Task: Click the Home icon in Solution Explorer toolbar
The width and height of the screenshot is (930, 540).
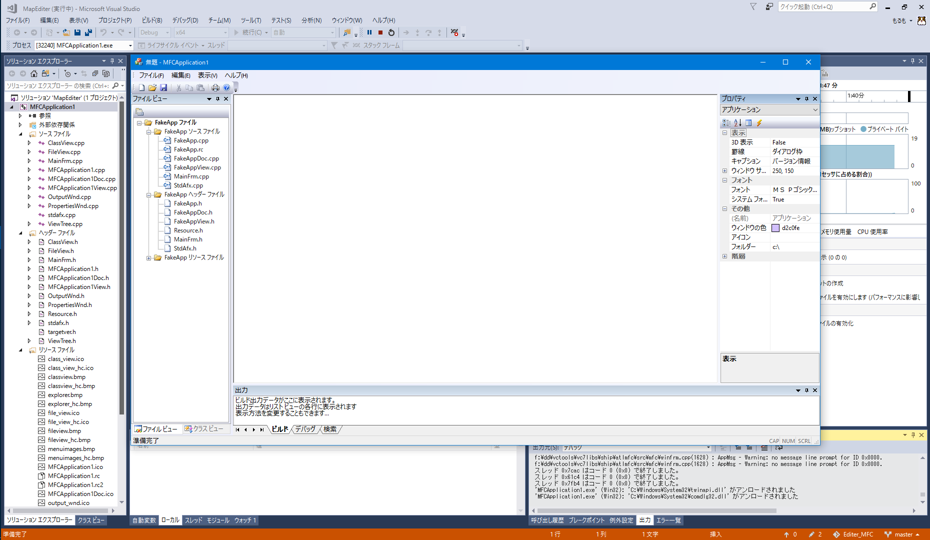Action: [x=34, y=74]
